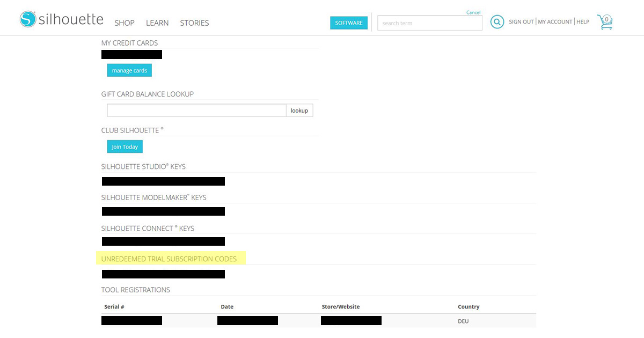
Task: Open the MY ACCOUNT link
Action: click(x=555, y=22)
